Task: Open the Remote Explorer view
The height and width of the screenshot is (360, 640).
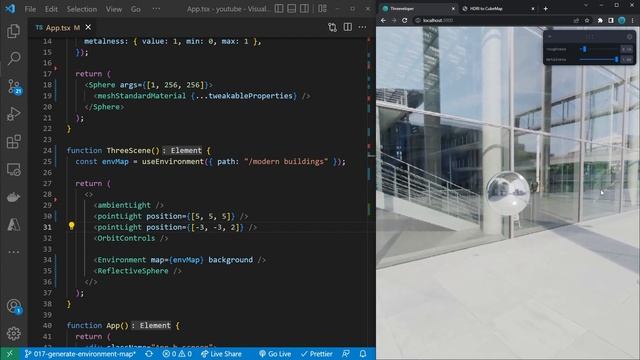Action: pos(13,169)
